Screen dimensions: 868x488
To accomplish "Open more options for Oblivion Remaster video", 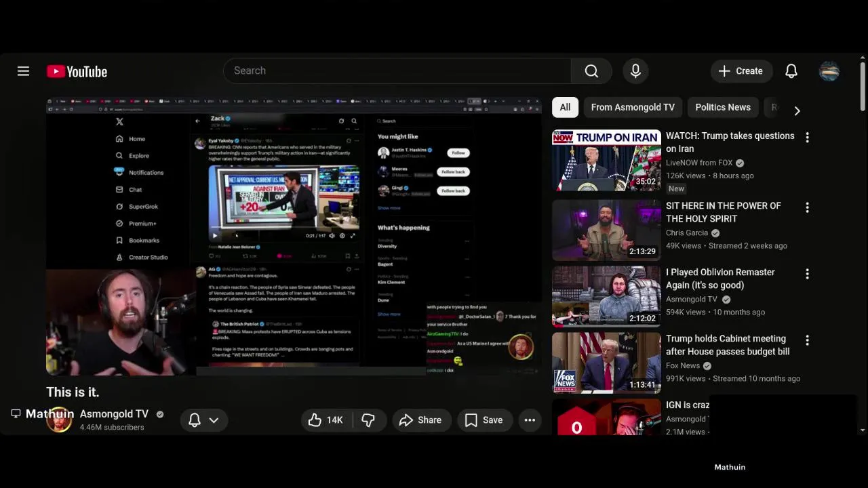I will pos(807,274).
